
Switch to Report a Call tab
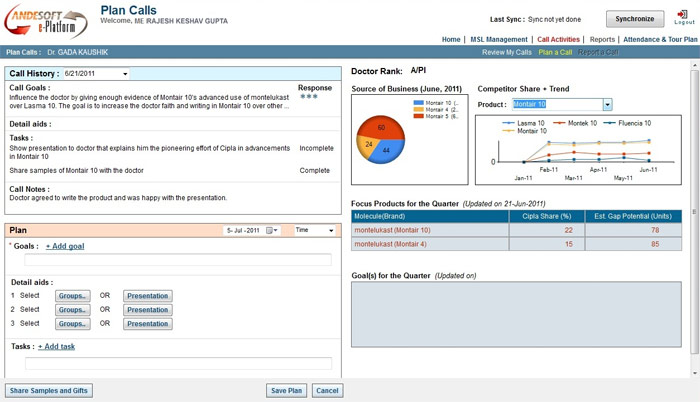tap(598, 52)
